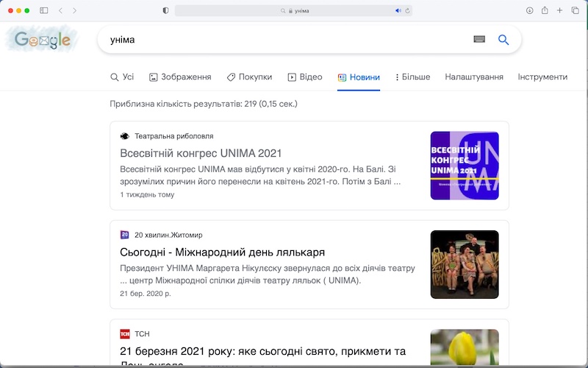The width and height of the screenshot is (588, 368).
Task: Go back with the Safari back arrow
Action: click(60, 10)
